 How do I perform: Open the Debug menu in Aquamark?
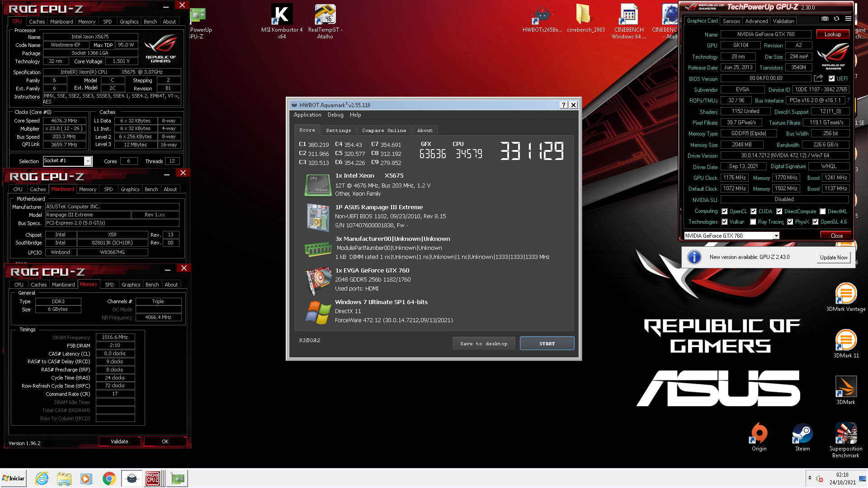[x=335, y=115]
